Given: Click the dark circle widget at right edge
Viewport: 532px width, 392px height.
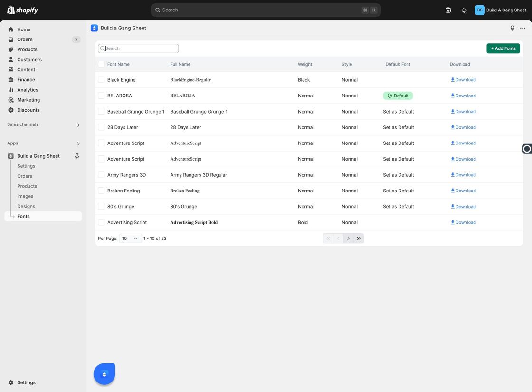Looking at the screenshot, I should (527, 149).
